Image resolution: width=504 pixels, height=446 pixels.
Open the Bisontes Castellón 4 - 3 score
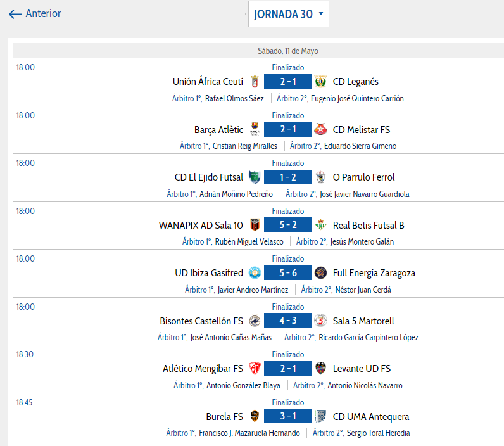[288, 321]
